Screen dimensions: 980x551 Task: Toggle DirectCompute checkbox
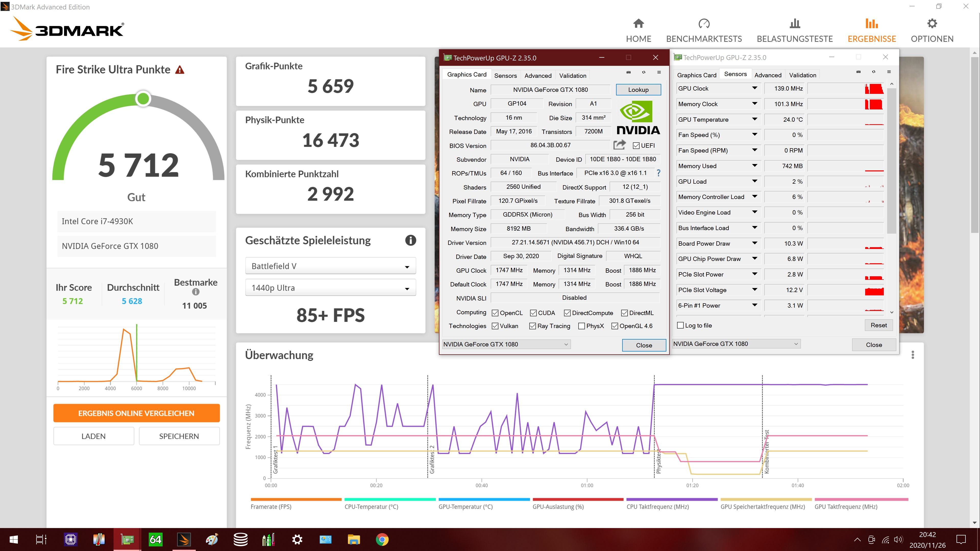(567, 313)
